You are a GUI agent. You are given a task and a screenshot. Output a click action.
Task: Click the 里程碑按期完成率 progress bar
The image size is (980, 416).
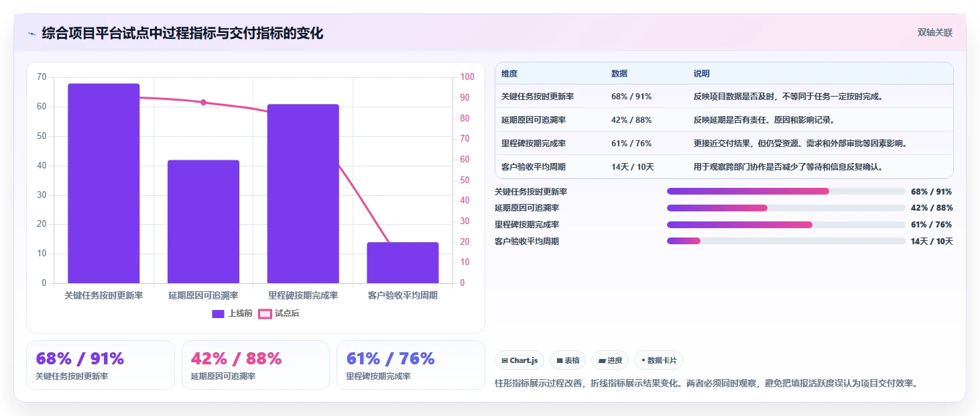[x=786, y=224]
